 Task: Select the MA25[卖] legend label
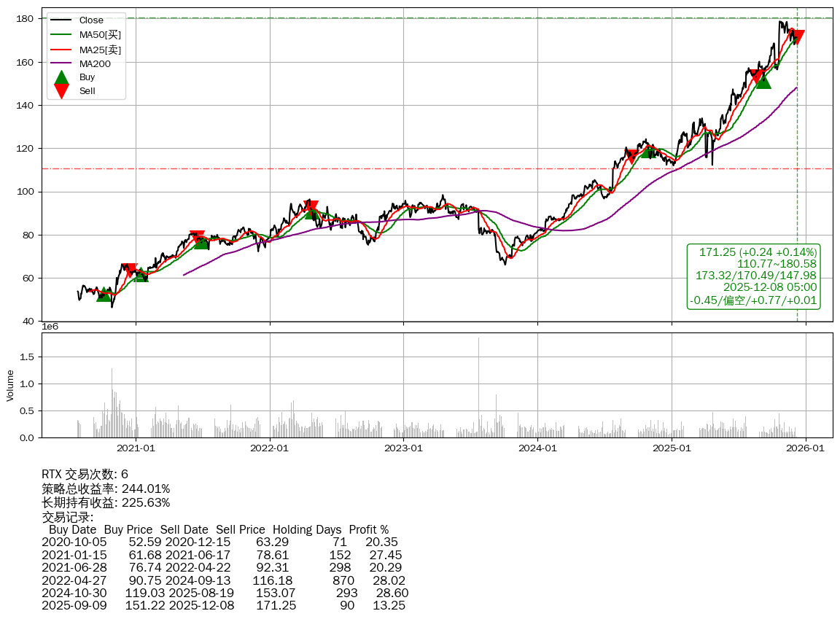[100, 49]
